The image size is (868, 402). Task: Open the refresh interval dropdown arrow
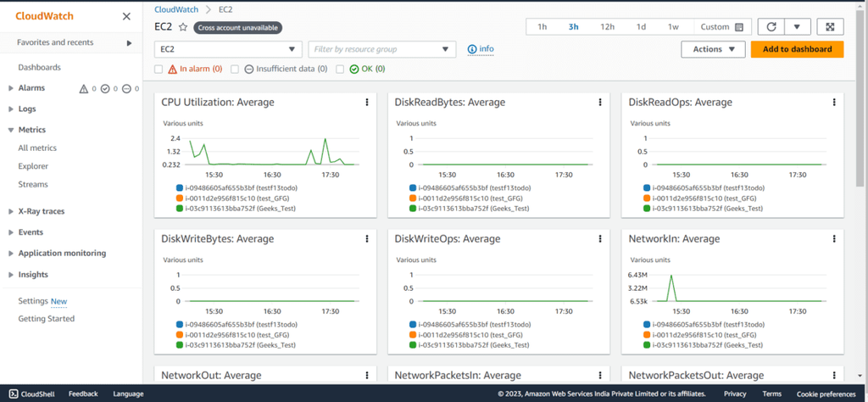tap(797, 26)
